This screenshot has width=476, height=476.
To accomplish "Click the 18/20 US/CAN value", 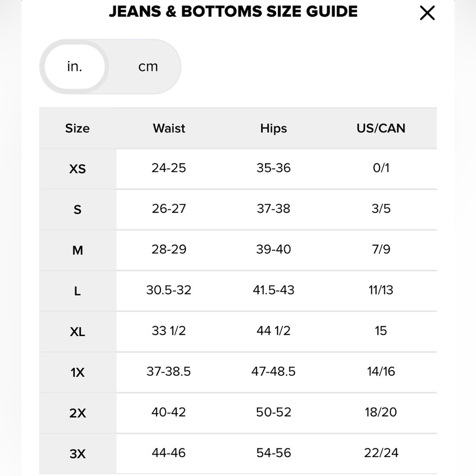I will 381,412.
